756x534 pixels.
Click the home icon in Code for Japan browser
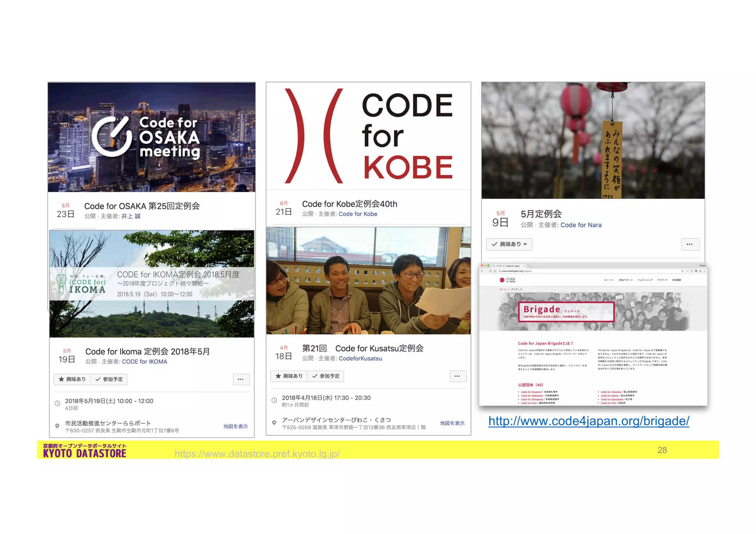coord(495,271)
